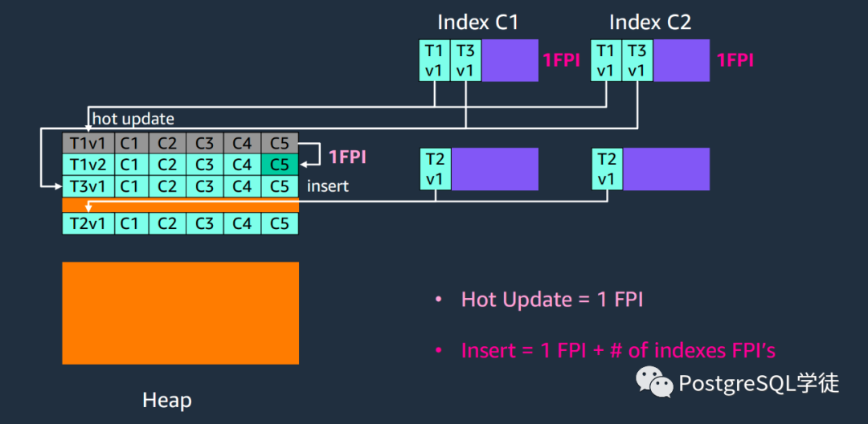The width and height of the screenshot is (868, 424).
Task: Click the C1 cell in the T3v1 row
Action: [x=132, y=186]
